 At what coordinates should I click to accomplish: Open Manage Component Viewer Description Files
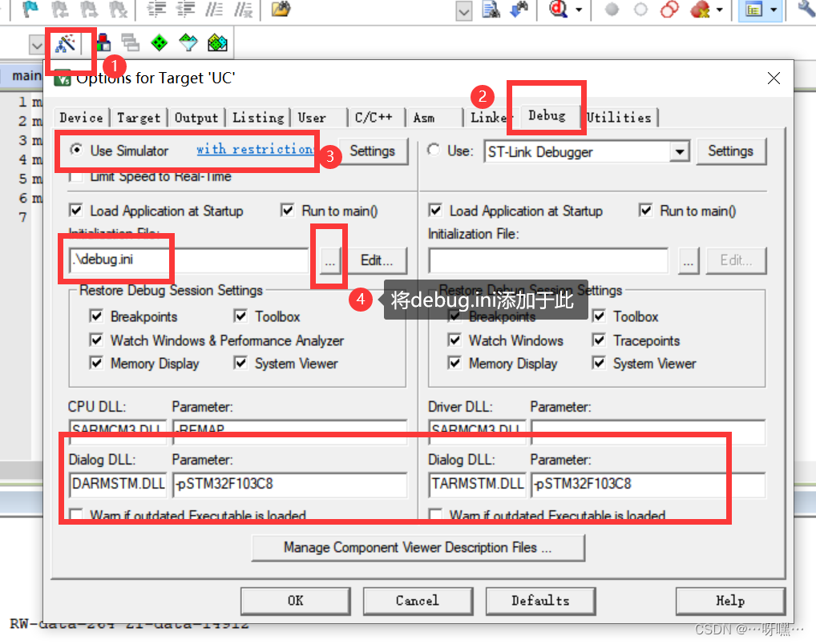(x=418, y=548)
